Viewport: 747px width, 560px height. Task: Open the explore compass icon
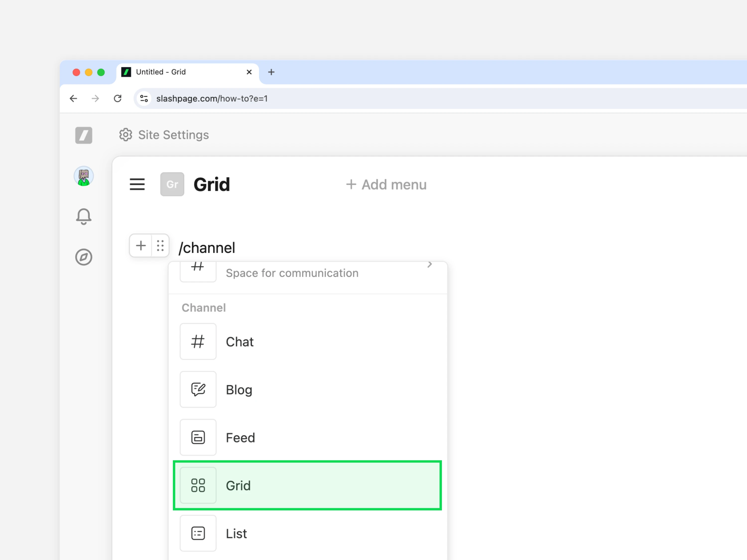click(83, 257)
